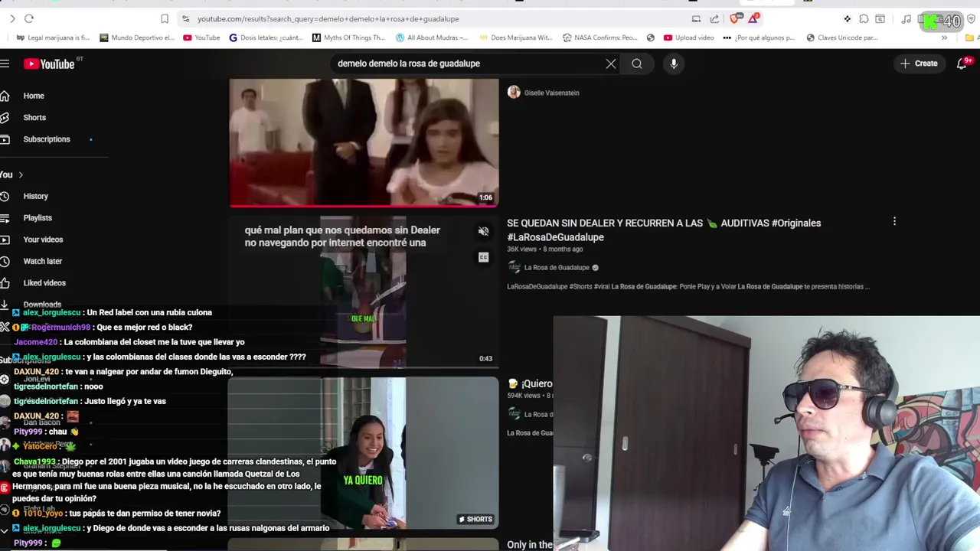Bookmark this page via the bookmark icon

tap(165, 18)
